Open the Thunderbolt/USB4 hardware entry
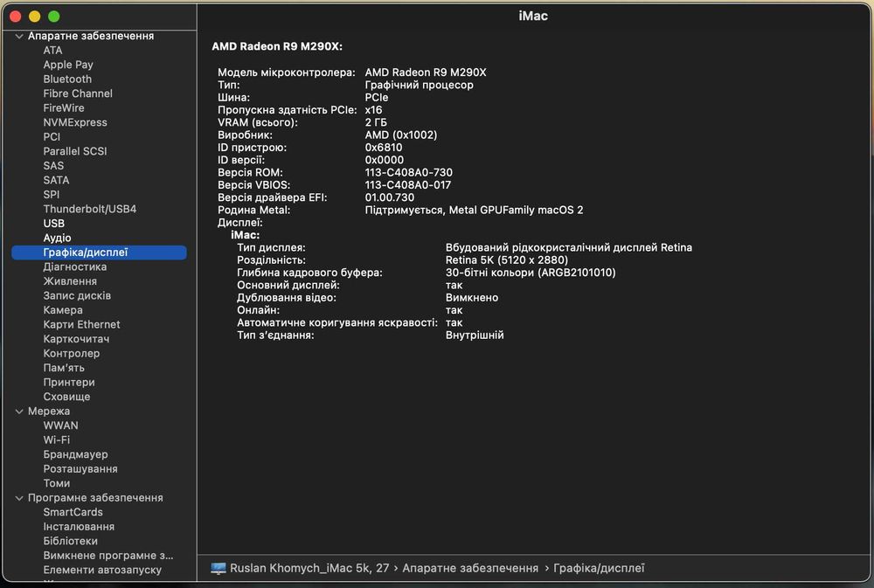Image resolution: width=874 pixels, height=588 pixels. [x=90, y=209]
